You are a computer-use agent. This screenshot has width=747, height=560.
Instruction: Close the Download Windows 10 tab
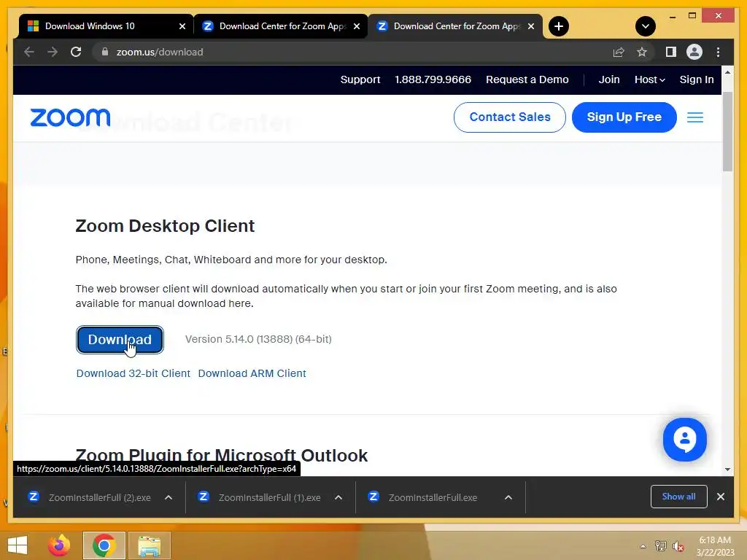(x=182, y=26)
